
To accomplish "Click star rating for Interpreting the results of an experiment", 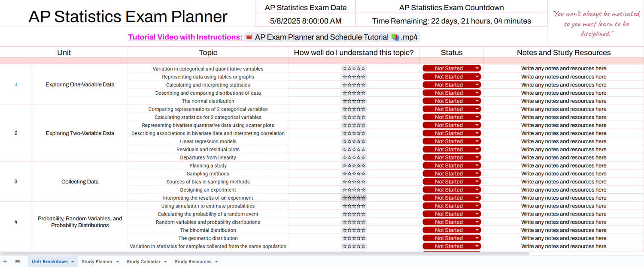I will coord(354,198).
